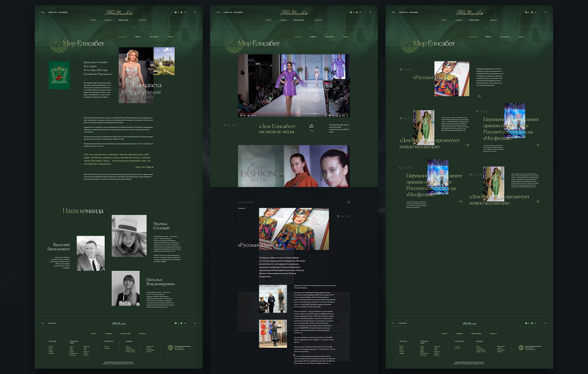Click the red progress bar of the runway video
The image size is (588, 374).
[x=270, y=113]
